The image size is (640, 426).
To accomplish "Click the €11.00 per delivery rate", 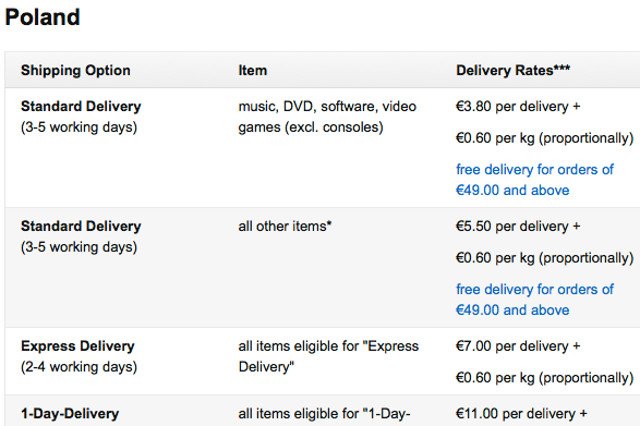I will tap(522, 413).
